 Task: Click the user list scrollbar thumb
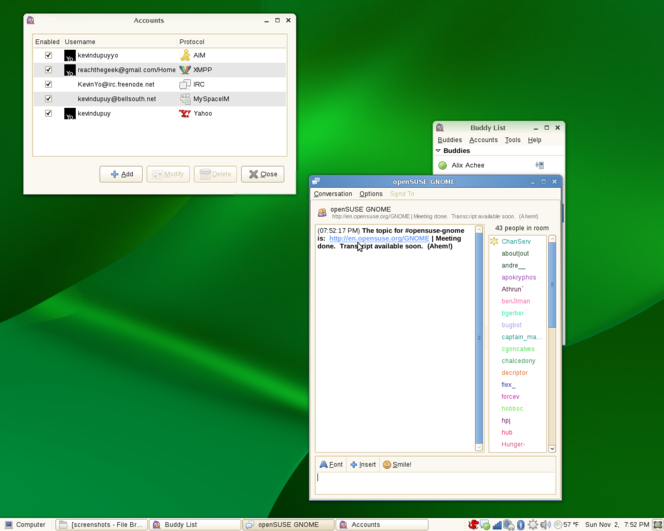click(x=552, y=285)
